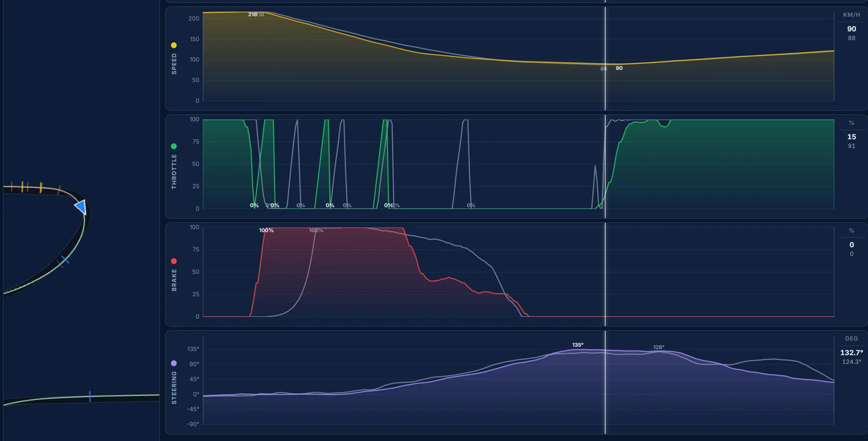The image size is (868, 441).
Task: Click the yellow speed channel dot
Action: [174, 45]
